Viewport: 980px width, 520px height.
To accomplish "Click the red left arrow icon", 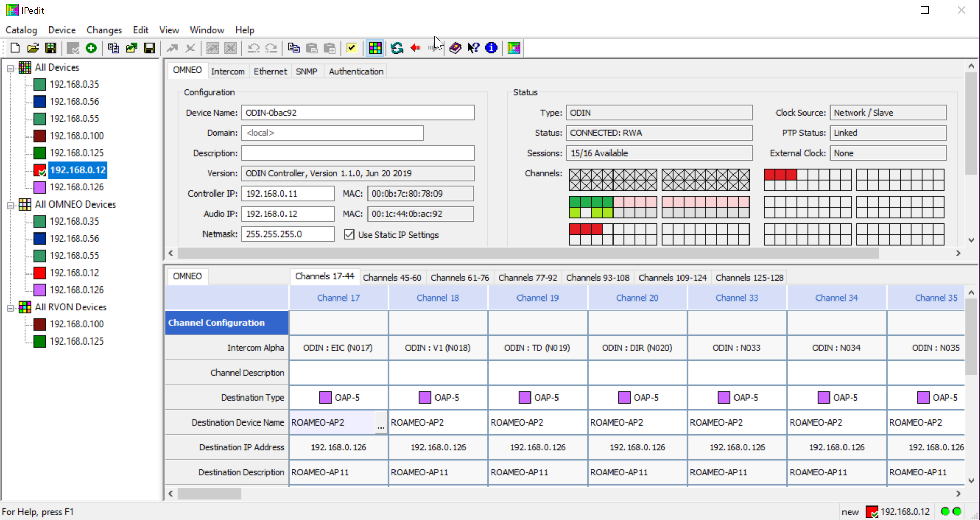I will (x=415, y=48).
